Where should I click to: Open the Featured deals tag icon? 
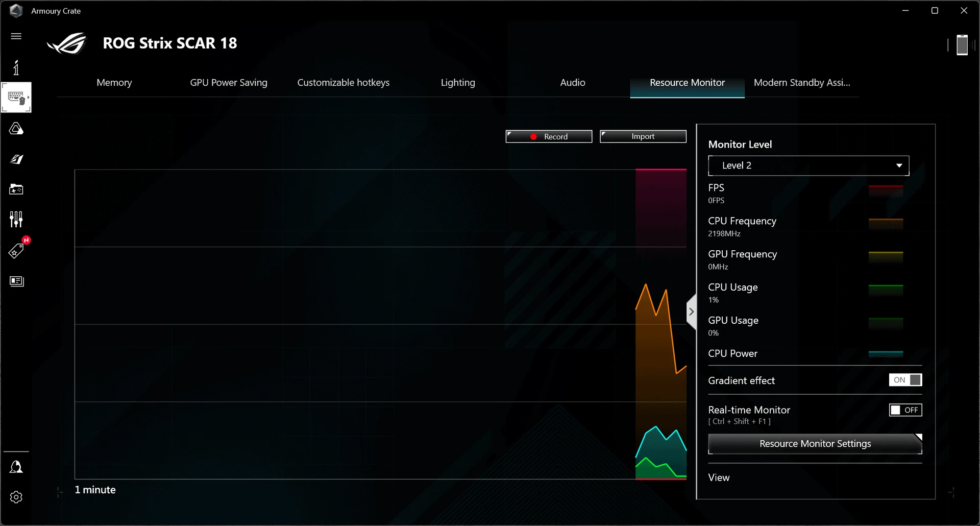click(x=16, y=250)
